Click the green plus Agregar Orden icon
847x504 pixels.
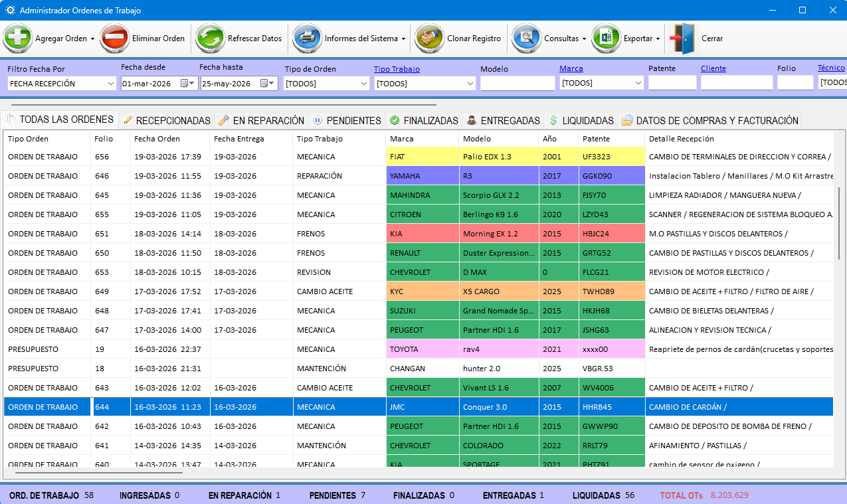coord(18,39)
